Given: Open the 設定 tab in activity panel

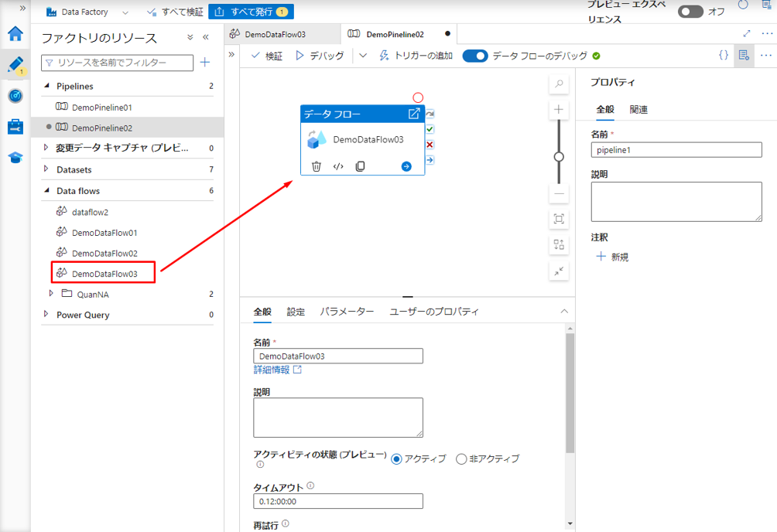Looking at the screenshot, I should [296, 312].
